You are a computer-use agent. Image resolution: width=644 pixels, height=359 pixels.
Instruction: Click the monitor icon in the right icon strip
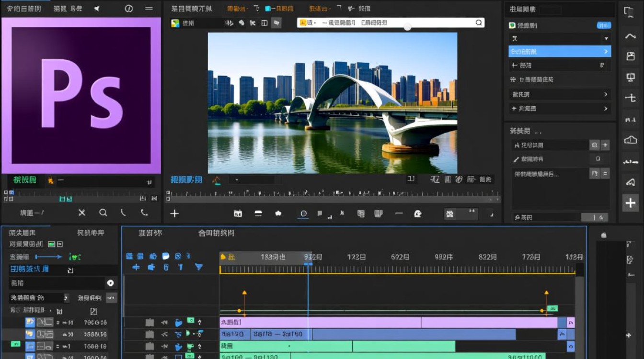(630, 77)
